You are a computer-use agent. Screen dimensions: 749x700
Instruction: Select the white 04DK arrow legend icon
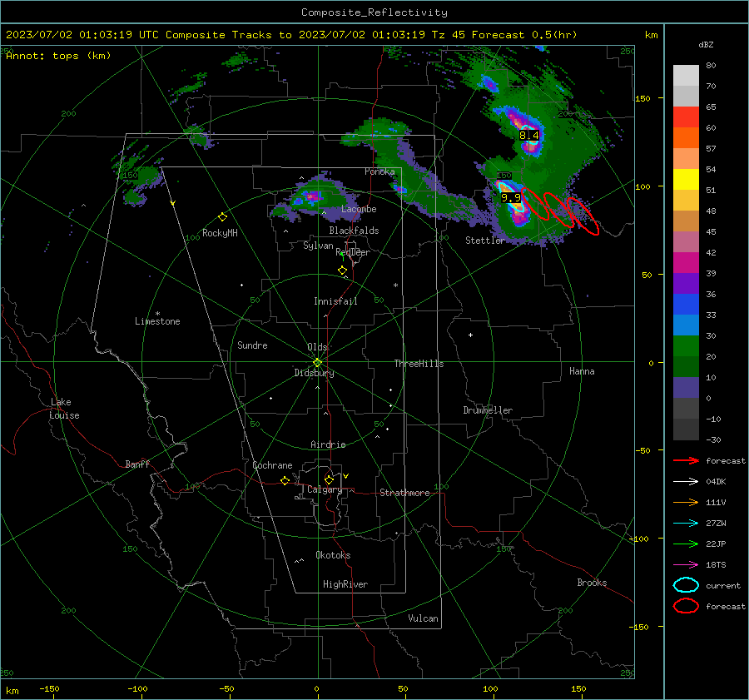pyautogui.click(x=686, y=482)
